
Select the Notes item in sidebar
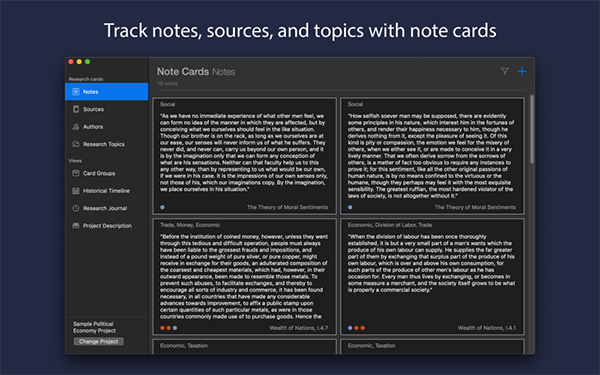coord(106,92)
